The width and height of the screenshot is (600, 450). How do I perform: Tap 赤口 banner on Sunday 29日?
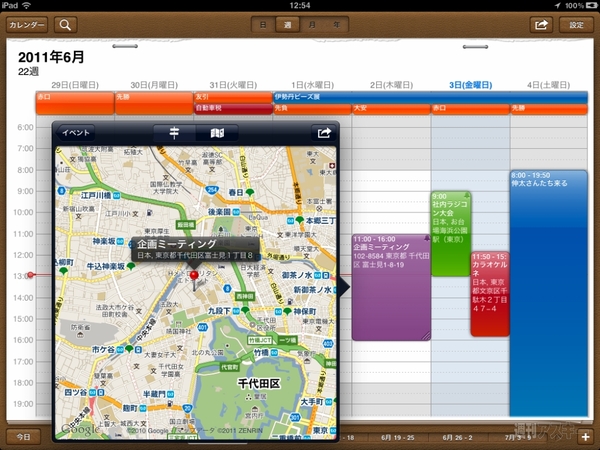pos(75,103)
